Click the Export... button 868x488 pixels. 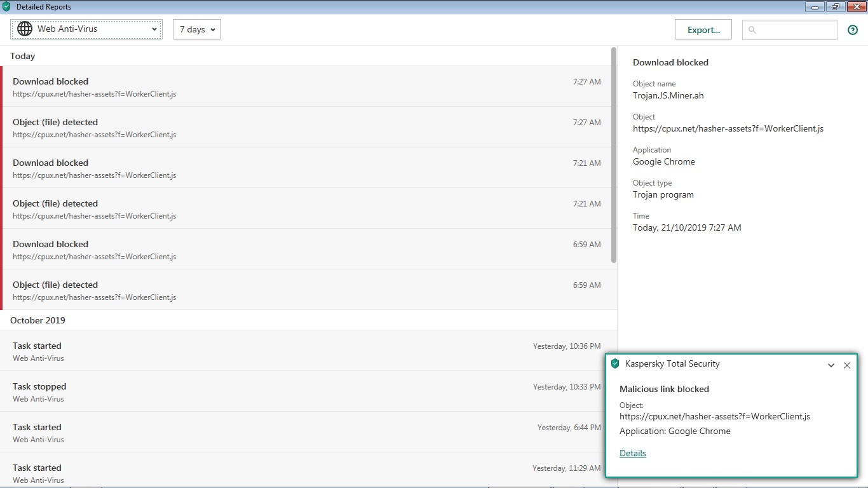click(x=703, y=30)
